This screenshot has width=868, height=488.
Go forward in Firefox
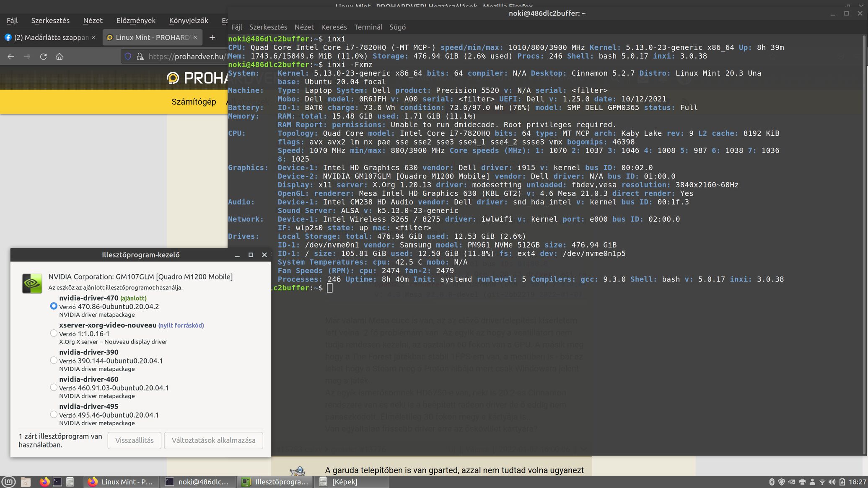[27, 57]
